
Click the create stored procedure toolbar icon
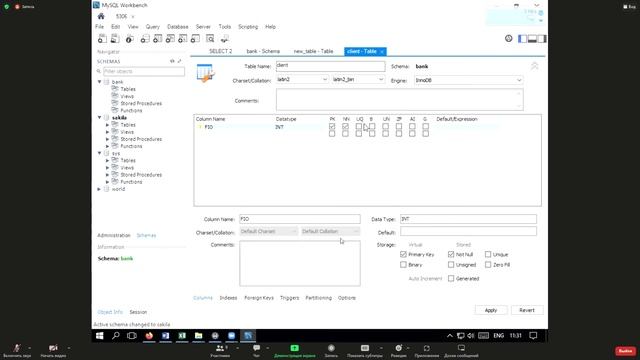pos(183,39)
